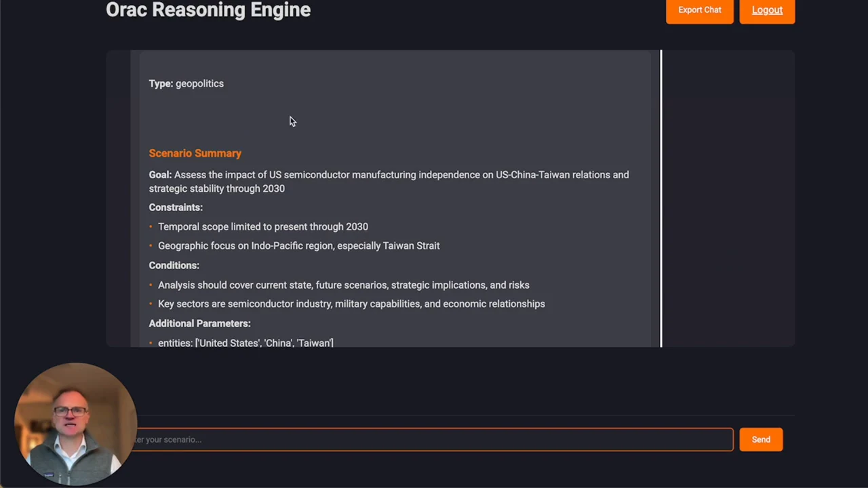Image resolution: width=868 pixels, height=488 pixels.
Task: Select 'Temporal scope limited to present through 2030'
Action: 263,226
